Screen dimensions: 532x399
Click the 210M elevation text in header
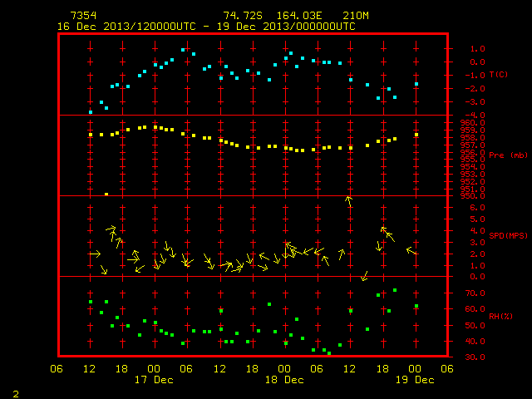(x=356, y=16)
